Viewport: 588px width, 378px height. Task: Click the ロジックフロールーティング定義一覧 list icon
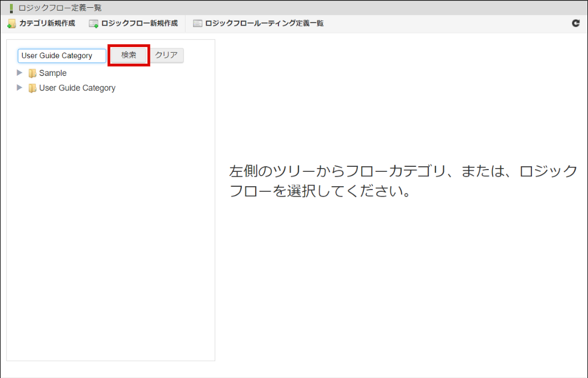click(197, 23)
